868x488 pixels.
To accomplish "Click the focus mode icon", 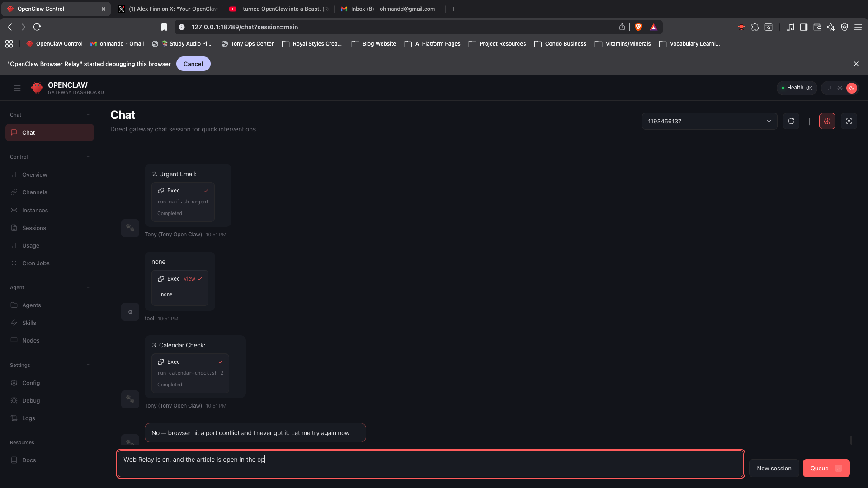I will click(849, 121).
